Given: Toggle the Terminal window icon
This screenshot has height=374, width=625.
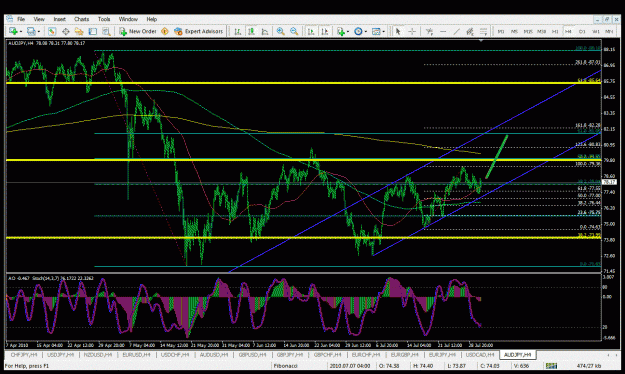Looking at the screenshot, I should pos(92,31).
